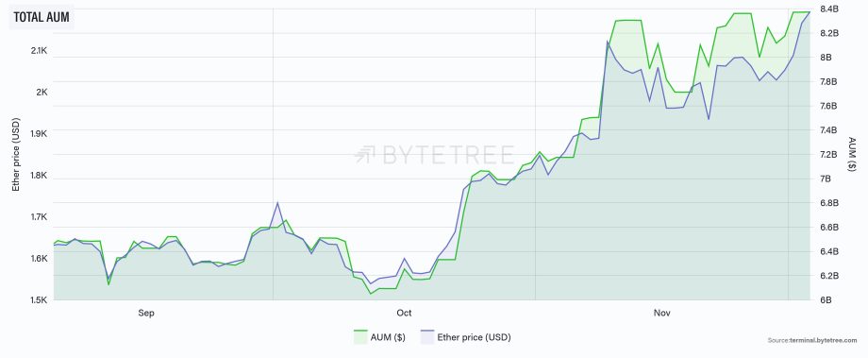Click the green AUM legend color swatch
868x358 pixels.
click(361, 337)
